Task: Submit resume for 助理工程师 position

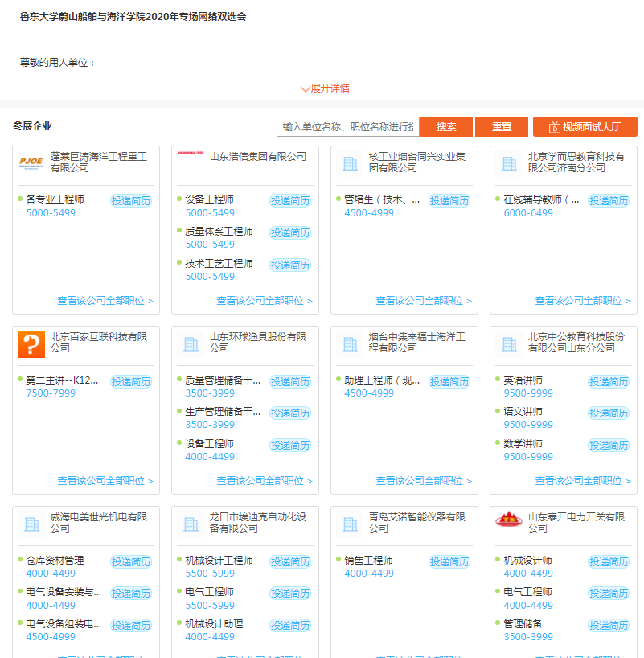Action: click(x=449, y=382)
